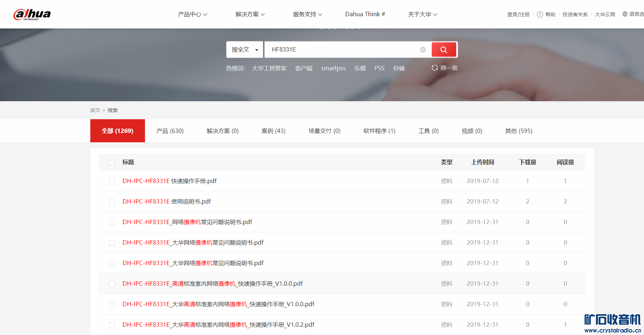Click the red search magnifier button
The width and height of the screenshot is (644, 335).
(444, 50)
